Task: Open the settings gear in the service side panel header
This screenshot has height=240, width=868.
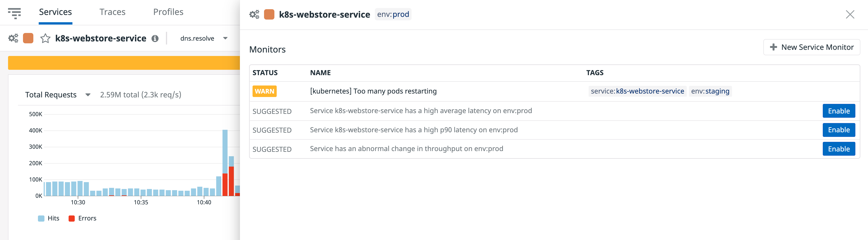Action: [x=254, y=14]
